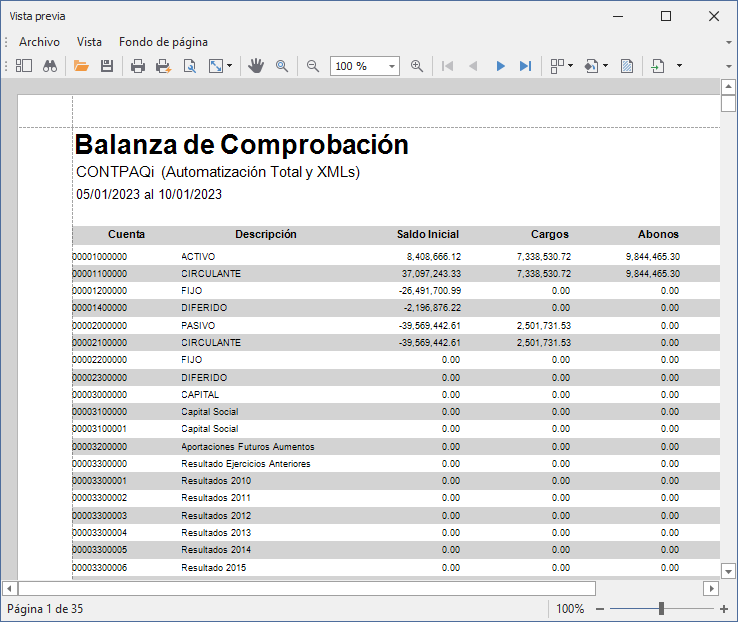
Task: Save the report with floppy disk icon
Action: (x=107, y=66)
